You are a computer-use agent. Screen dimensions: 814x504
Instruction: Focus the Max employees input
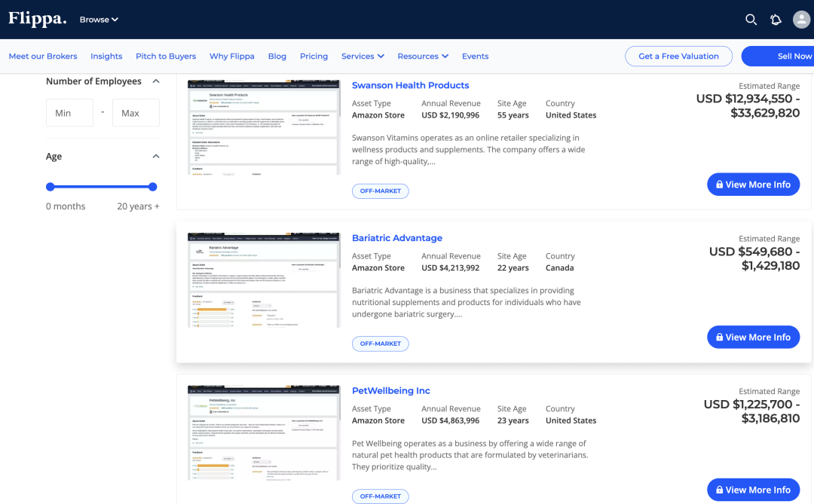(136, 113)
